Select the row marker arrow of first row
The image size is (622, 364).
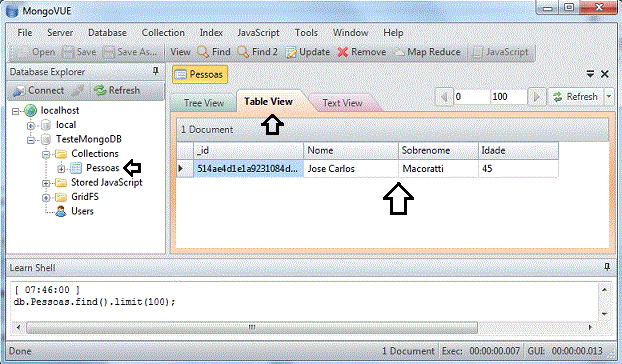(185, 169)
